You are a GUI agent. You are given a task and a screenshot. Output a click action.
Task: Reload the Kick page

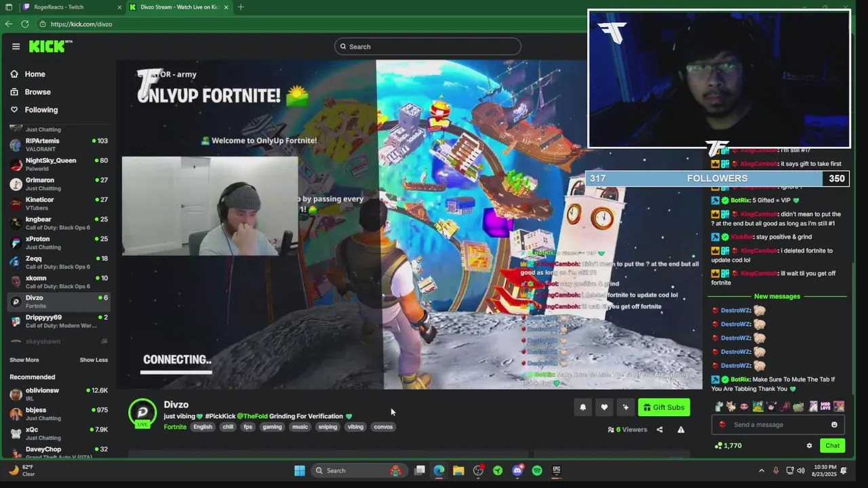25,24
